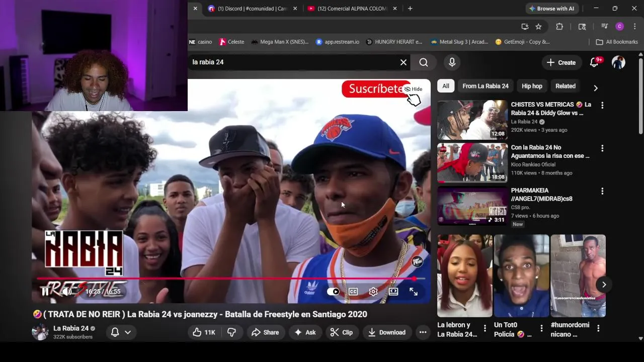This screenshot has width=644, height=362.
Task: Open the player settings gear
Action: click(x=373, y=292)
